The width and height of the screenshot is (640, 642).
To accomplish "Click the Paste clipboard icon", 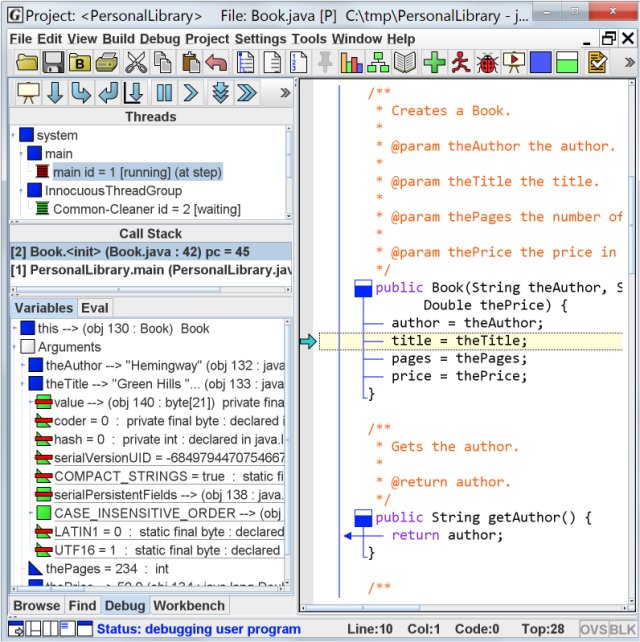I will pos(190,63).
